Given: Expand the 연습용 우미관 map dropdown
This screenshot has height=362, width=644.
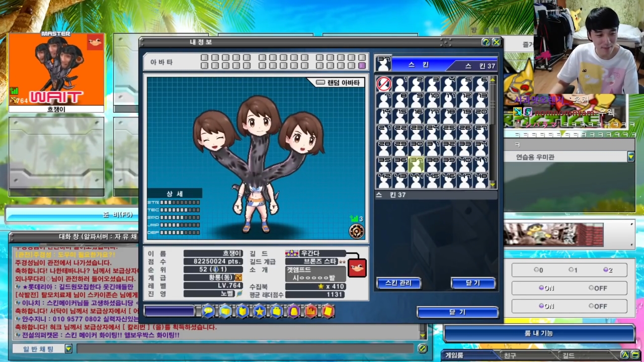Looking at the screenshot, I should pyautogui.click(x=631, y=157).
